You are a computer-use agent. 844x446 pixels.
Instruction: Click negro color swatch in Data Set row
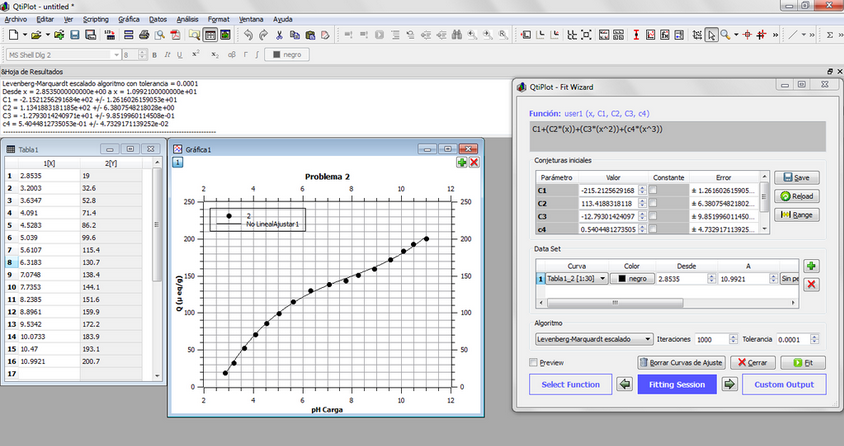click(x=632, y=279)
